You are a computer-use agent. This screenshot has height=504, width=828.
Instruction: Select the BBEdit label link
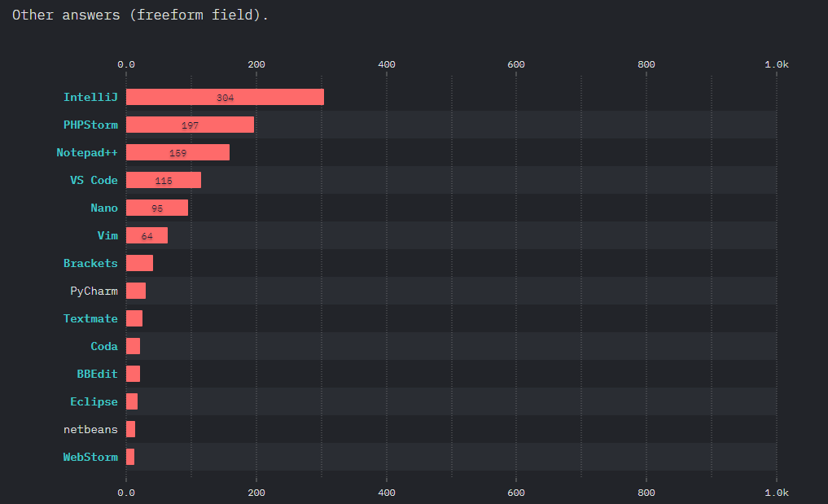[97, 374]
